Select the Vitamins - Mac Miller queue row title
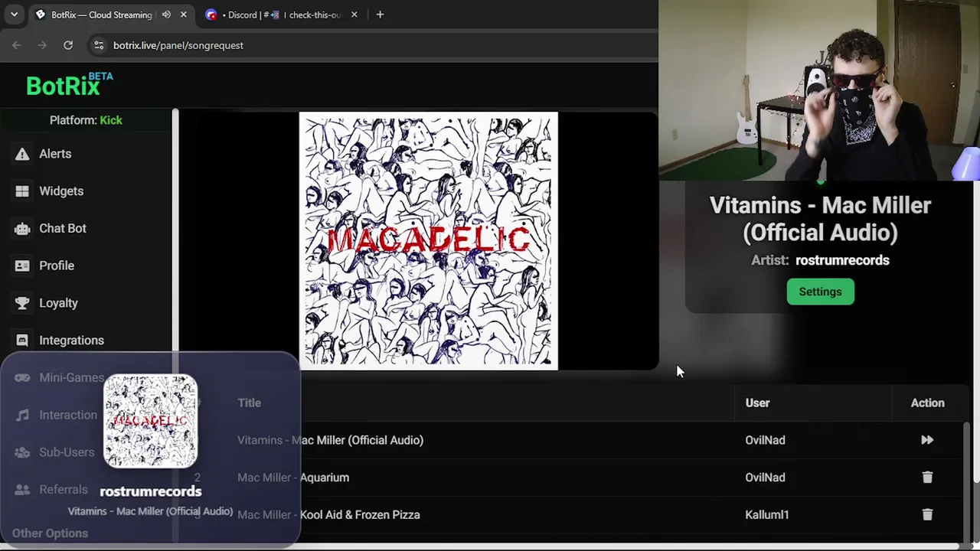 pyautogui.click(x=330, y=440)
